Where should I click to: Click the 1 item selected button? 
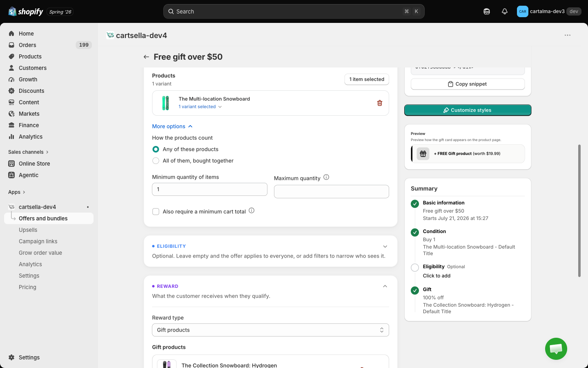tap(367, 79)
